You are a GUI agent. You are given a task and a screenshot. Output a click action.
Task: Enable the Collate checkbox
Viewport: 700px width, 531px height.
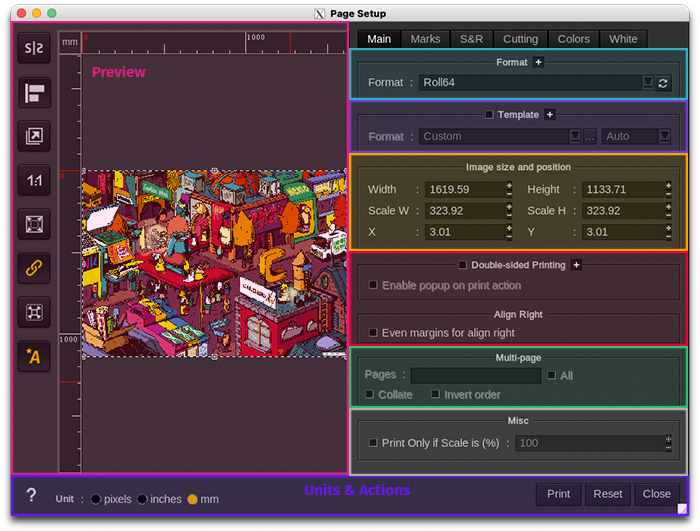(x=370, y=394)
